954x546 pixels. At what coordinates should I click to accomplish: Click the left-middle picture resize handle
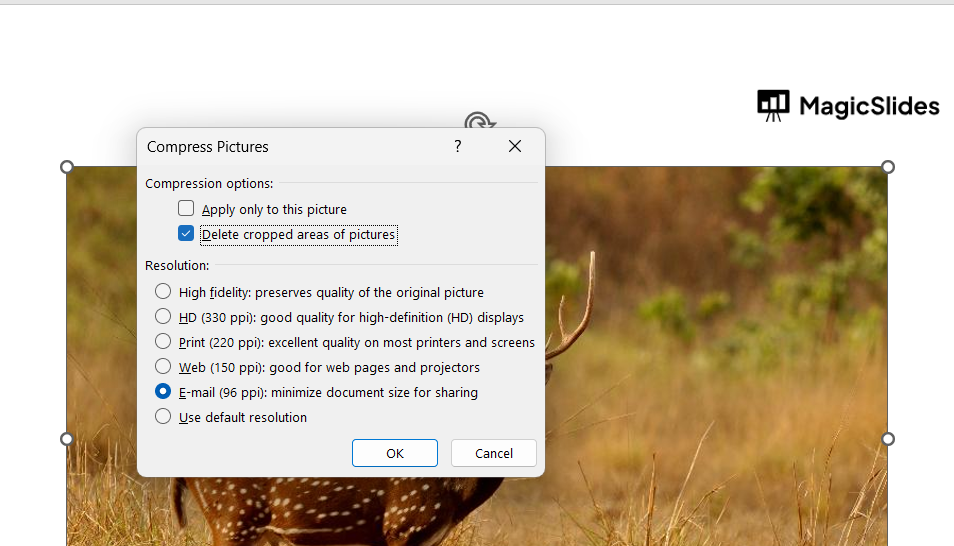[x=67, y=439]
